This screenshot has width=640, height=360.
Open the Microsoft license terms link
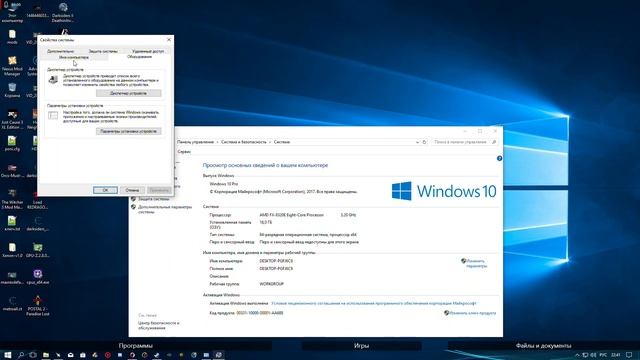tap(373, 303)
